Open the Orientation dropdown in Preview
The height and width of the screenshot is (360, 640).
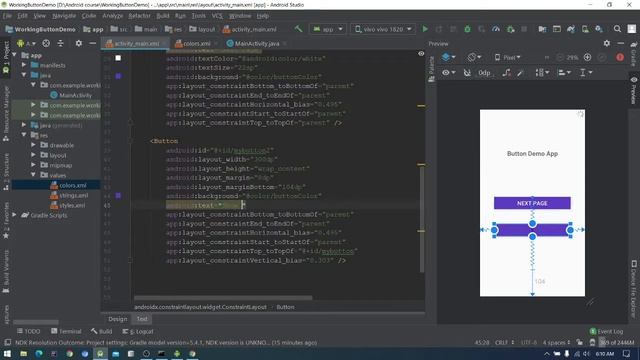point(474,58)
